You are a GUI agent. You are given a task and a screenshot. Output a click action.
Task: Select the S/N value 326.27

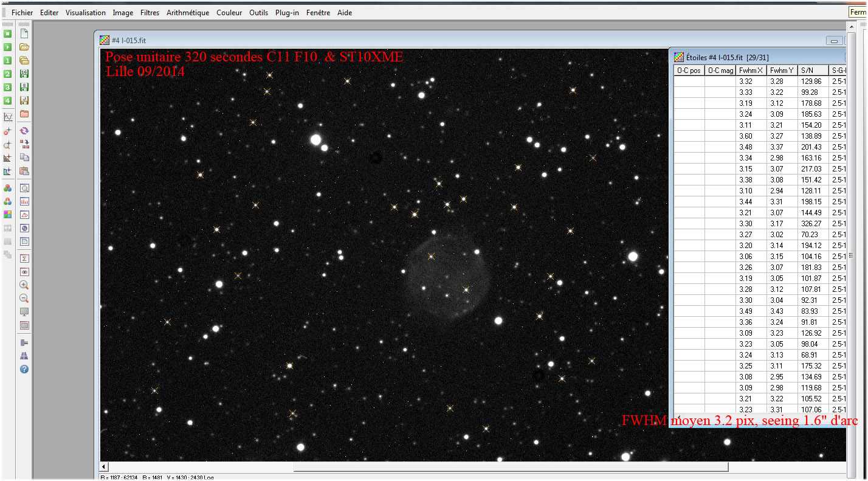pyautogui.click(x=811, y=224)
